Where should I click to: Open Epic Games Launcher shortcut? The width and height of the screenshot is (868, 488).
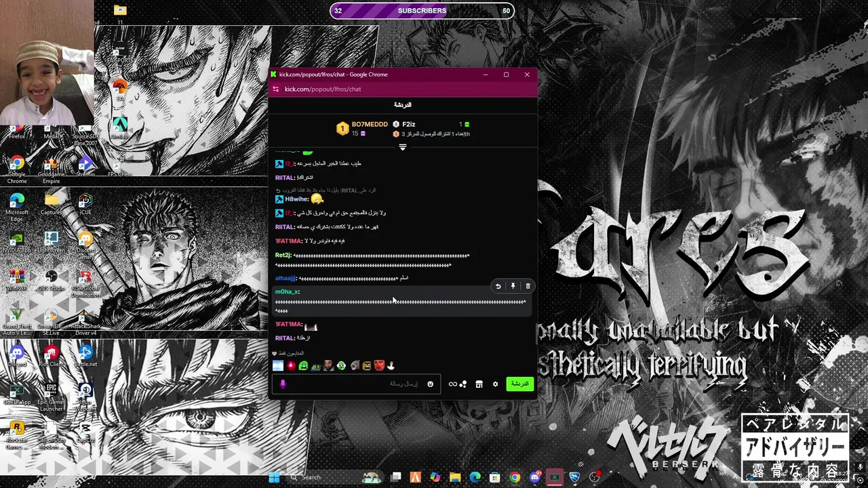coord(52,397)
